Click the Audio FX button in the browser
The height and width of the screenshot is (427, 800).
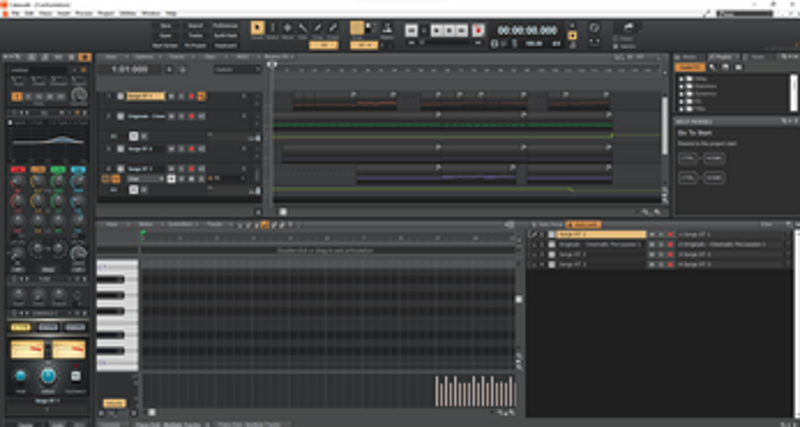click(690, 67)
